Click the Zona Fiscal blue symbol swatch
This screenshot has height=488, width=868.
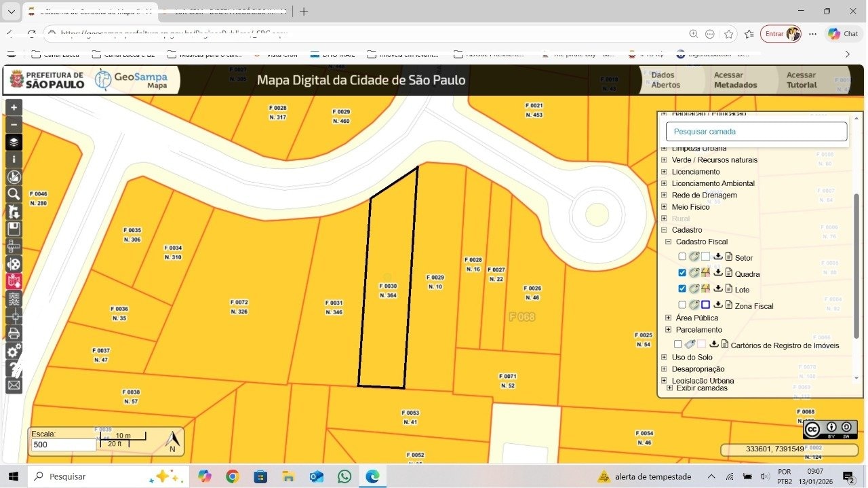(x=706, y=305)
